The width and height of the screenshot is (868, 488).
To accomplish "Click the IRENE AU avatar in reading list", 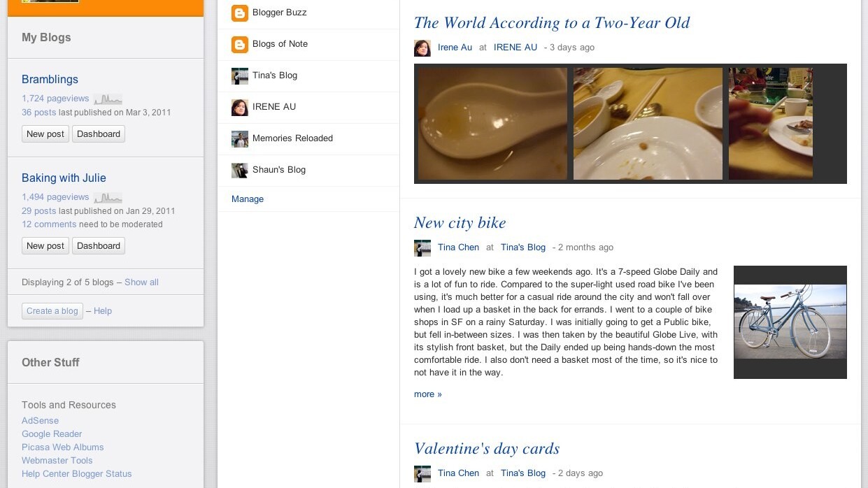I will [x=240, y=108].
